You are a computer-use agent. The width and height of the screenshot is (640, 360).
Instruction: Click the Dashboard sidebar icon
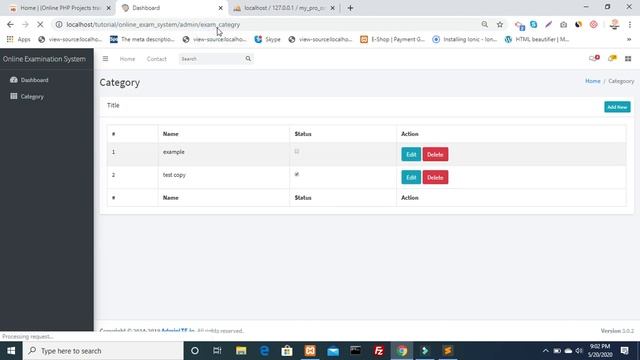pos(13,80)
